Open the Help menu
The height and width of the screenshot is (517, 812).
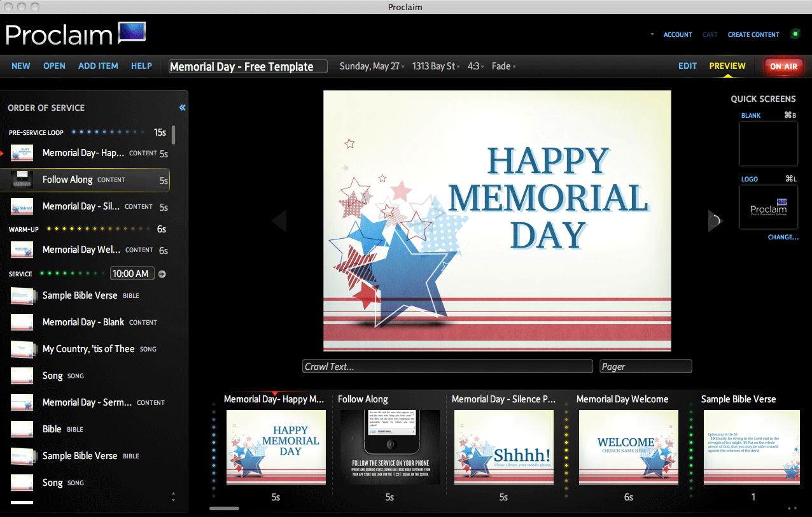141,66
